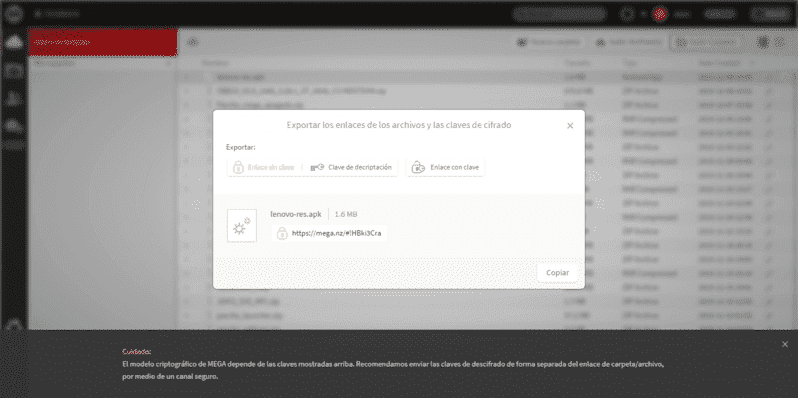This screenshot has width=798, height=398.
Task: Select the 'Enlace con clave' export option
Action: tap(445, 167)
